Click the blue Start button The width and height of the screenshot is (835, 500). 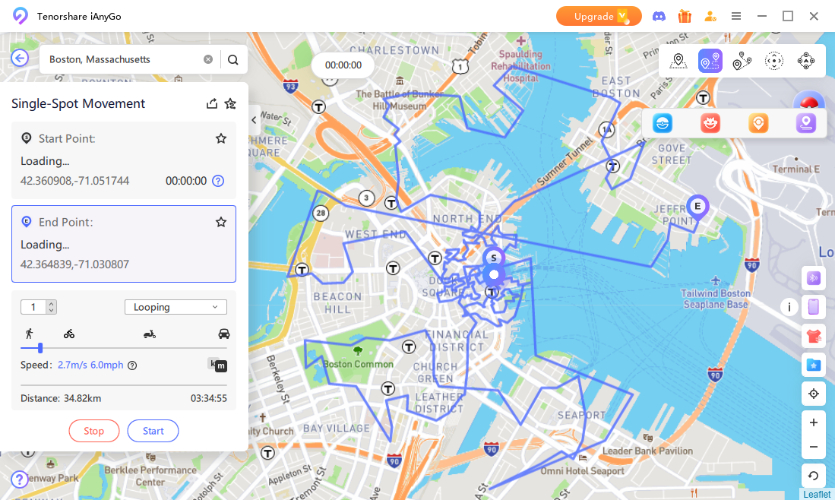(x=153, y=431)
